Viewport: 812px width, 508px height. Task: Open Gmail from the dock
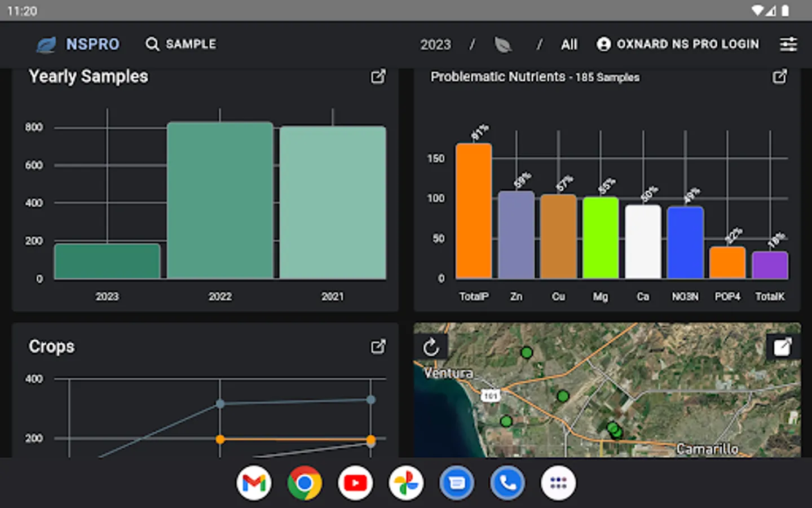[x=254, y=483]
